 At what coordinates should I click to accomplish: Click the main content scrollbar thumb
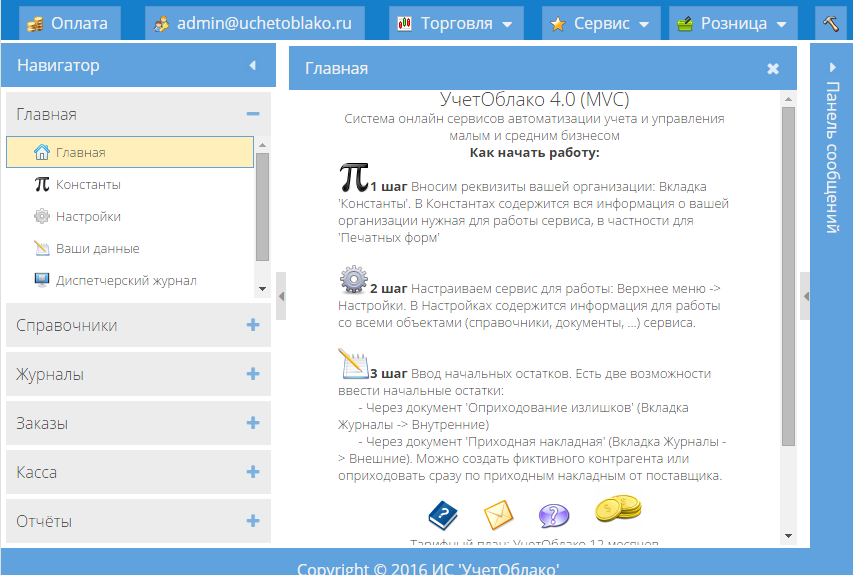(788, 276)
